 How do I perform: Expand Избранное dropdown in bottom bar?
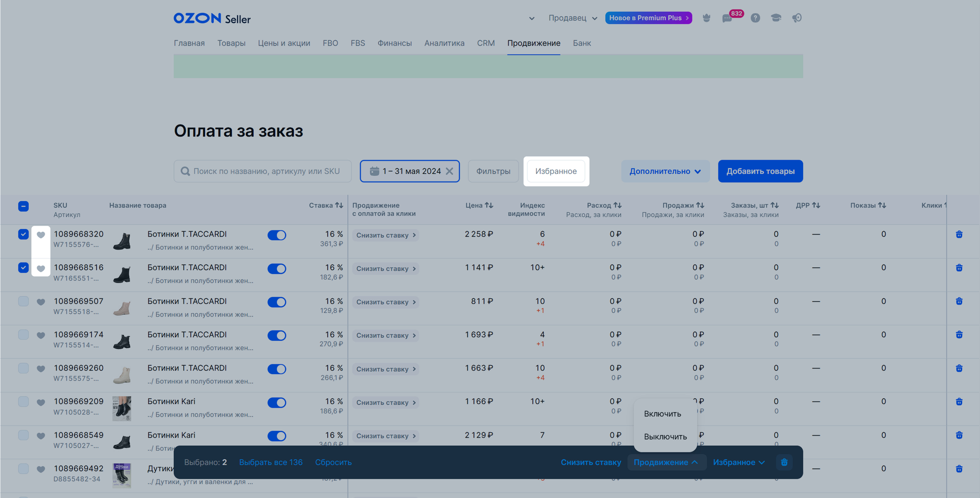click(x=738, y=462)
